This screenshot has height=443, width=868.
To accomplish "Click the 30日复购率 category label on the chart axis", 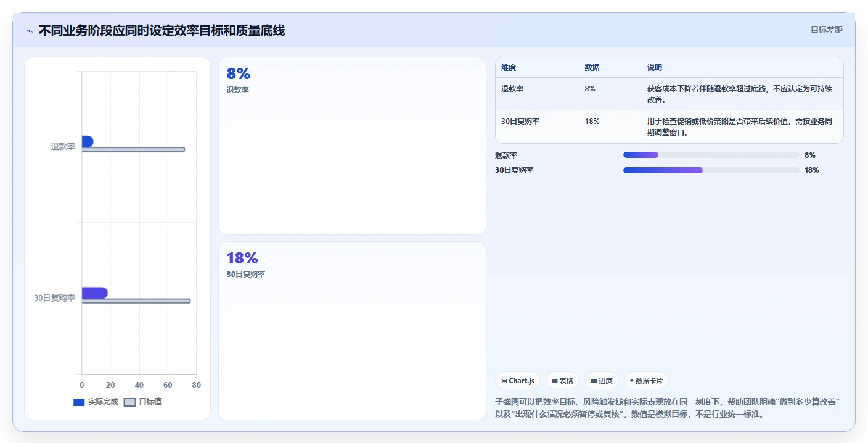I will pos(55,298).
